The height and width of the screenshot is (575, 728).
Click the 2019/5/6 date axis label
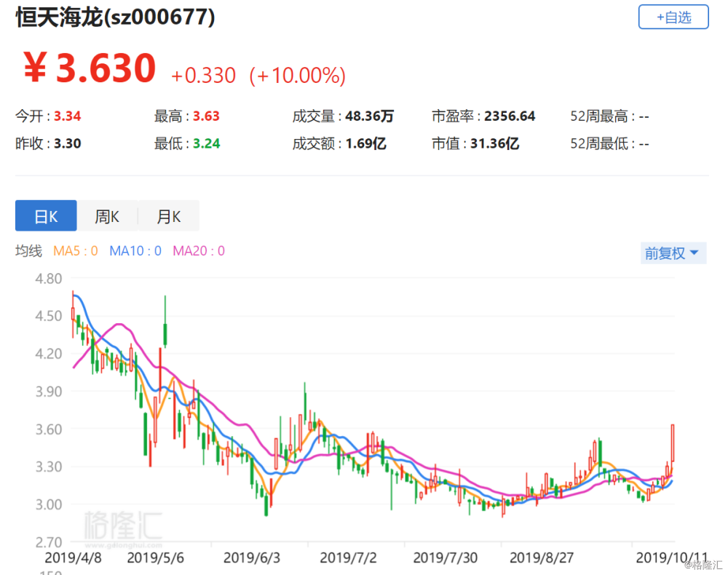click(156, 558)
